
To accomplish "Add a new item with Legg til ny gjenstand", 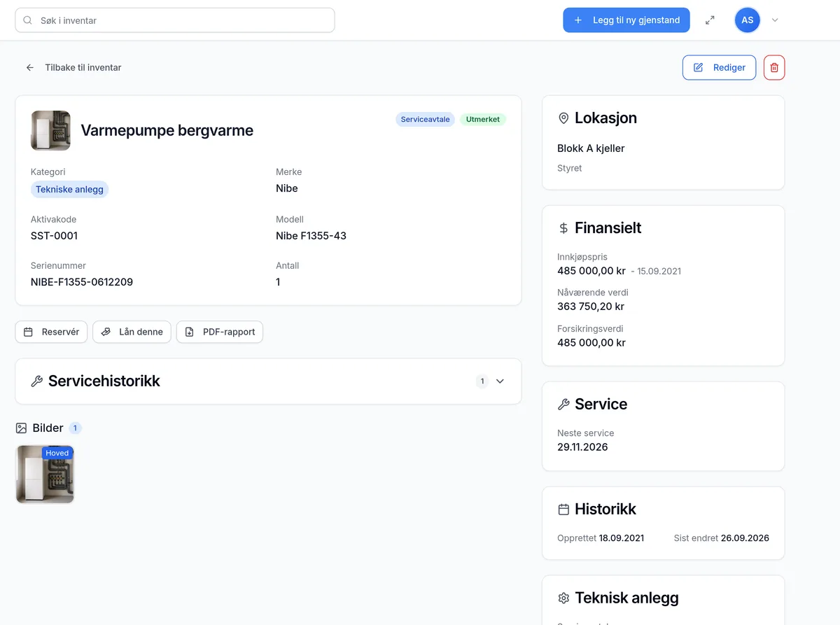I will pyautogui.click(x=626, y=20).
